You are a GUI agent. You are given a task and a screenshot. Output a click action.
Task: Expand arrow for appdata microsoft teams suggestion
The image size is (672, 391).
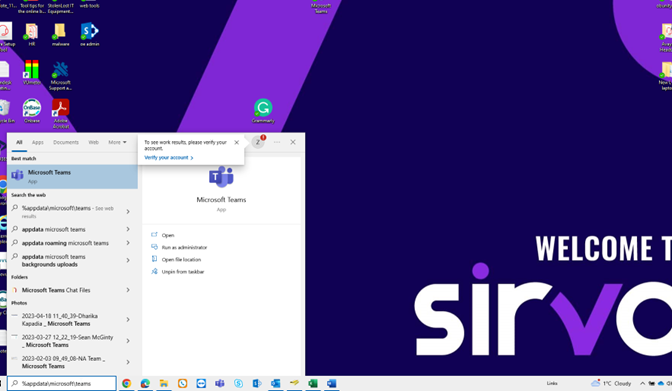(x=128, y=229)
